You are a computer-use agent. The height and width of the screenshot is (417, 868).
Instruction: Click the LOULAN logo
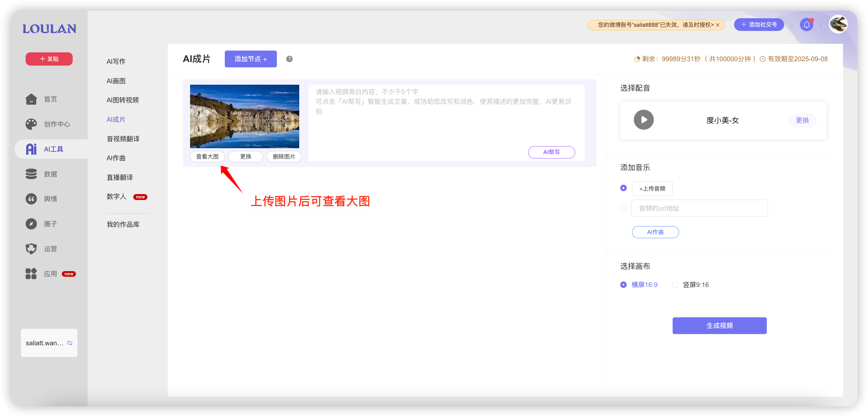tap(49, 29)
